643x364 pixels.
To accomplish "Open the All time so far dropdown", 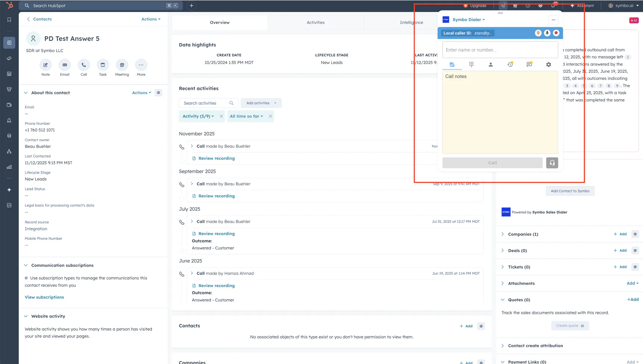I will 246,116.
